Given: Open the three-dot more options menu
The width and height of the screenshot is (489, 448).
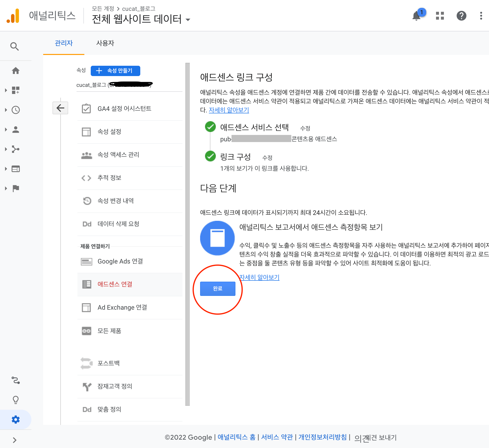Looking at the screenshot, I should (481, 16).
